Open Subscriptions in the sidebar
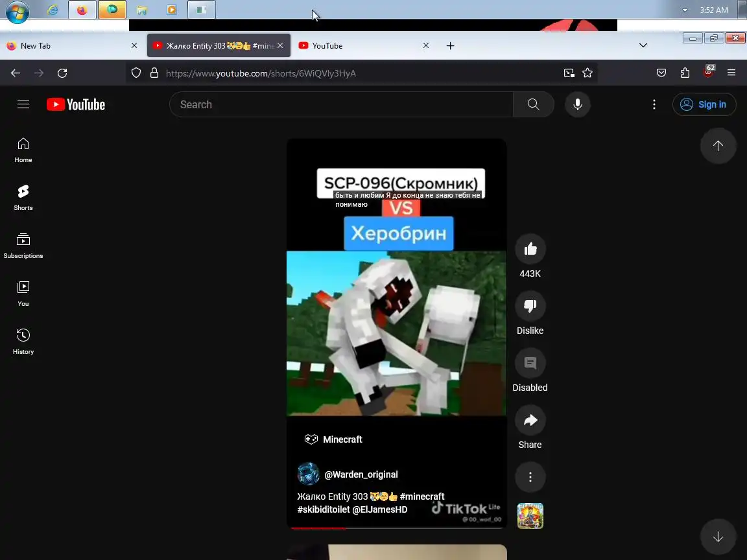Screen dimensions: 747x560 coord(23,246)
